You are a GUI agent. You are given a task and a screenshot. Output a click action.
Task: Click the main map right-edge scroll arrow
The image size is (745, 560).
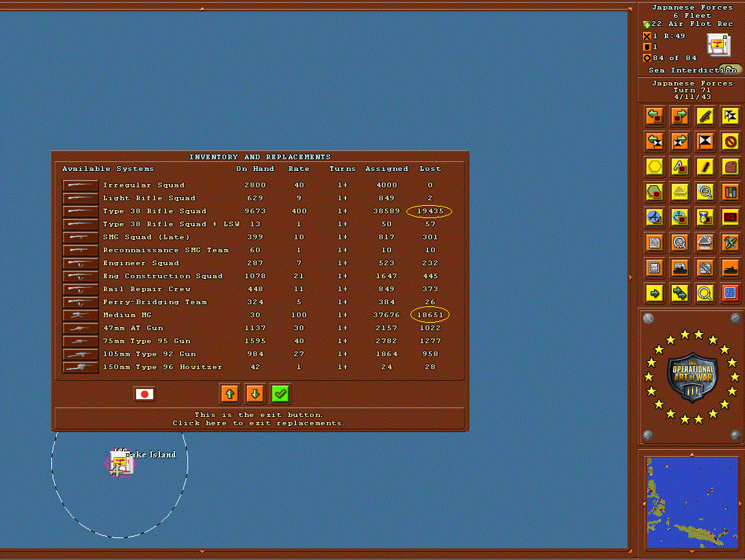(x=631, y=277)
